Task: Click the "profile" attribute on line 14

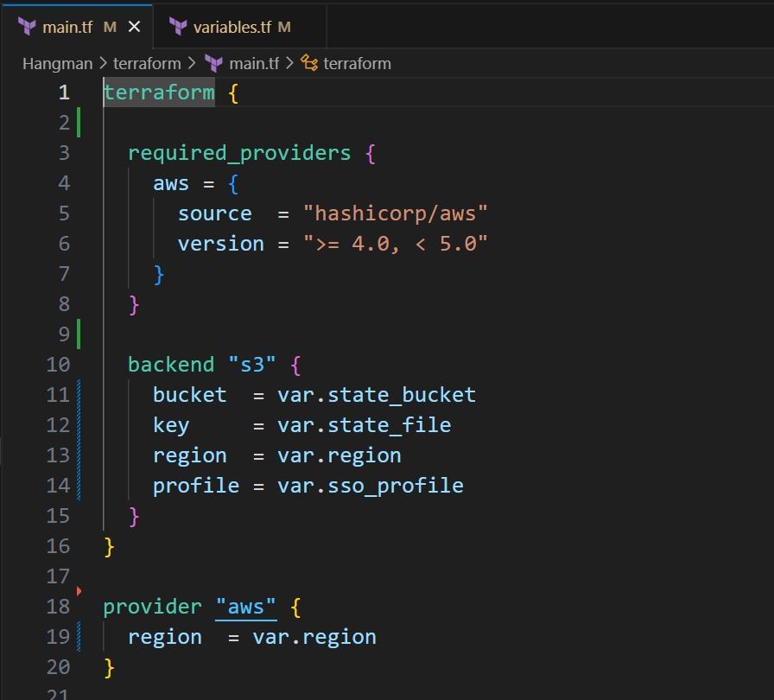Action: coord(196,486)
